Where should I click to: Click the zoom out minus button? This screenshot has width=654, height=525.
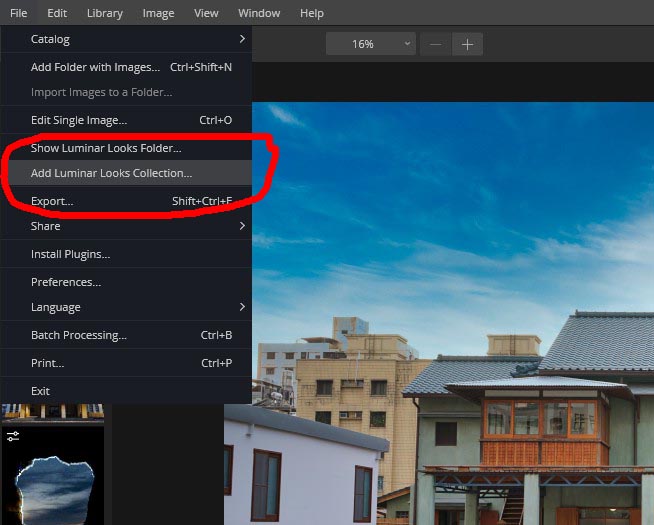(435, 44)
